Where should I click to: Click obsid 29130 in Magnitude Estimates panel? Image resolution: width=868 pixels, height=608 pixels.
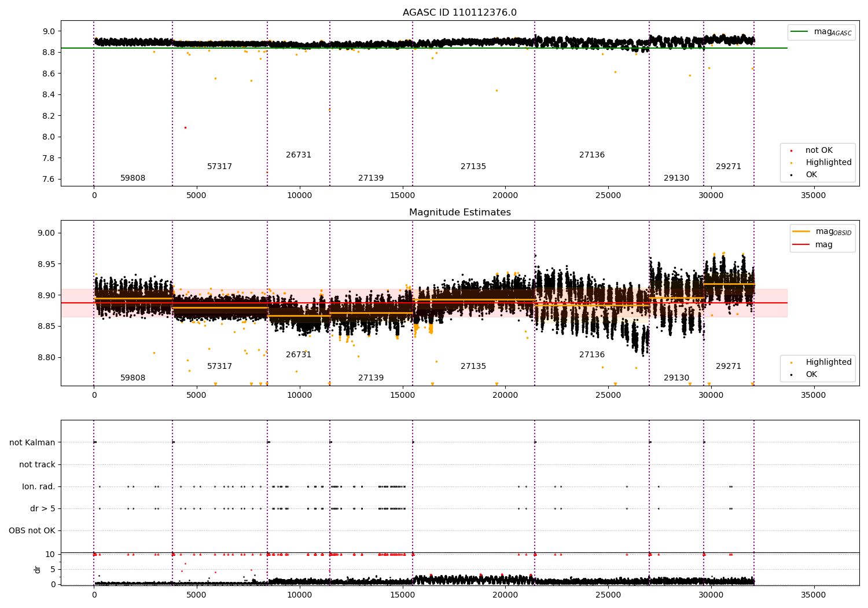pyautogui.click(x=676, y=378)
